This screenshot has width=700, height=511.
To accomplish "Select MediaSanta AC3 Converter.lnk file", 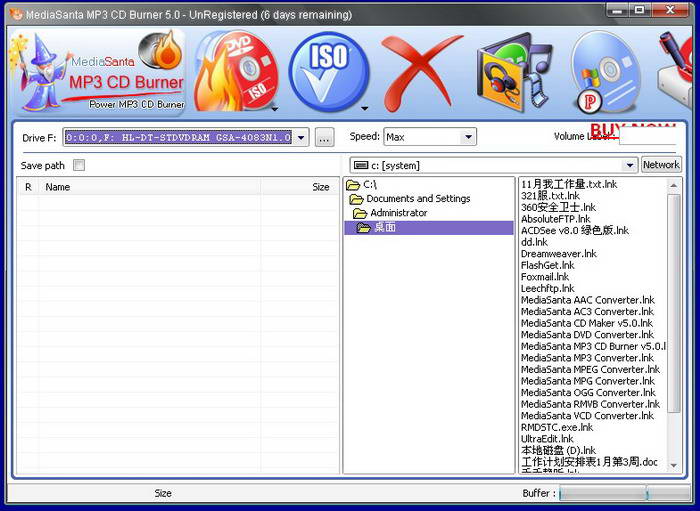I will tap(587, 312).
